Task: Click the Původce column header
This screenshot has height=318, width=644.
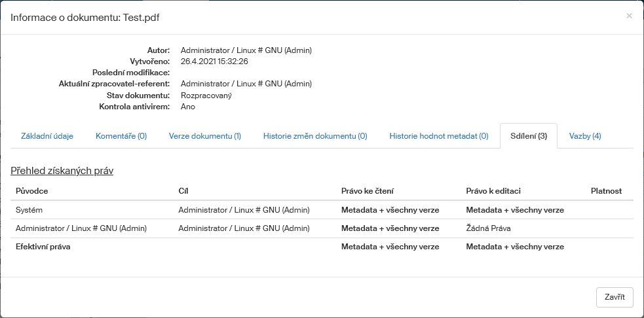Action: tap(32, 191)
